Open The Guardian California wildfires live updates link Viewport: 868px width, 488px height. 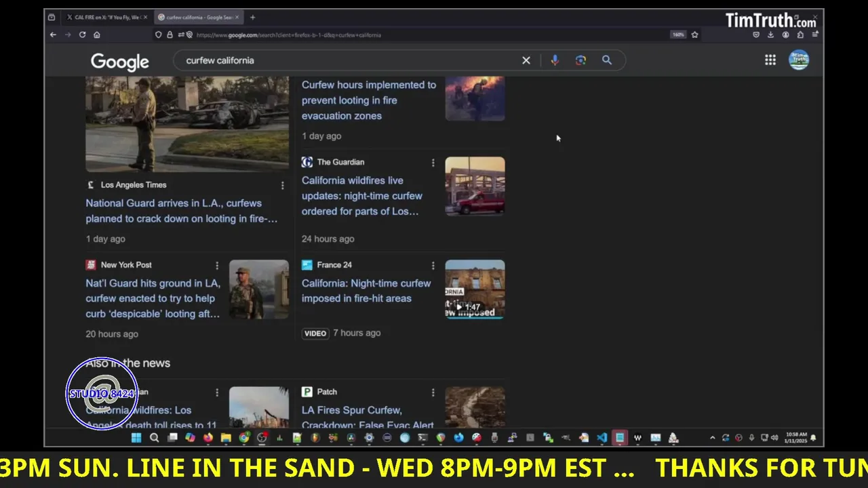click(362, 196)
